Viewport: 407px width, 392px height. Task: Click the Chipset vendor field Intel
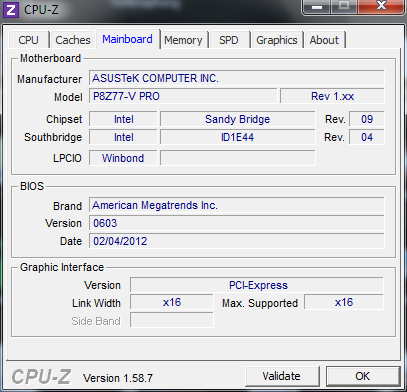pos(123,119)
